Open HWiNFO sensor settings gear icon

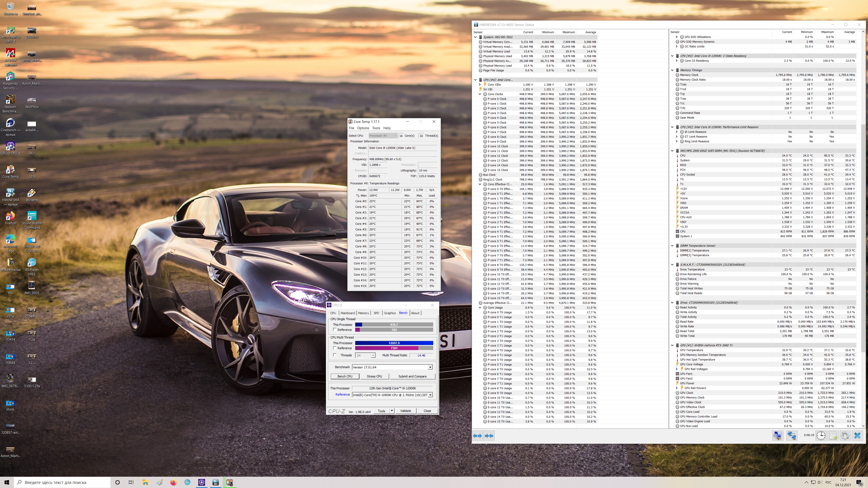click(x=845, y=435)
